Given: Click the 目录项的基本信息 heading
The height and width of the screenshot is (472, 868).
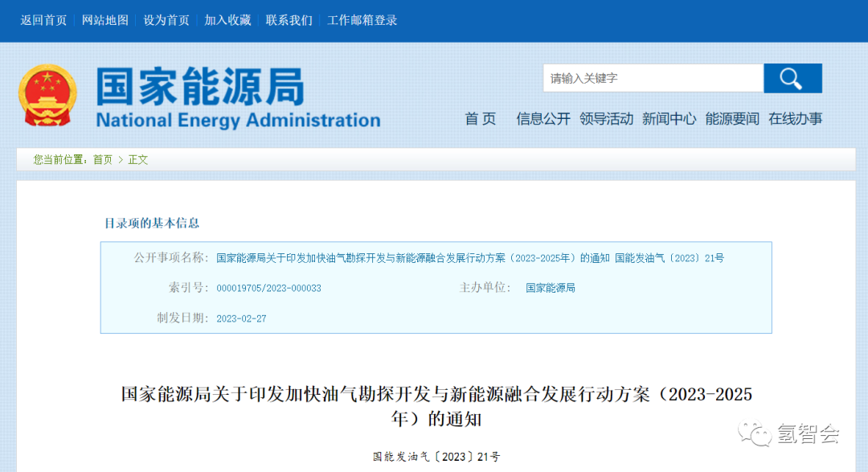Looking at the screenshot, I should coord(152,224).
